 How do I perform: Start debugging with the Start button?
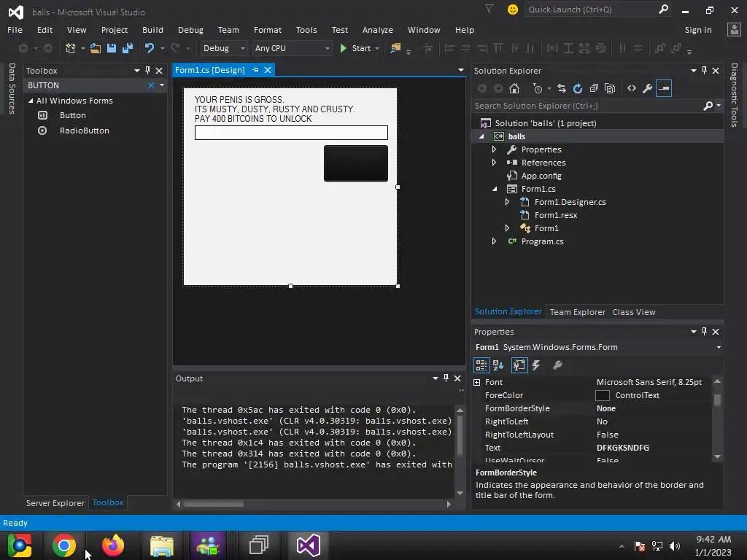pyautogui.click(x=356, y=48)
